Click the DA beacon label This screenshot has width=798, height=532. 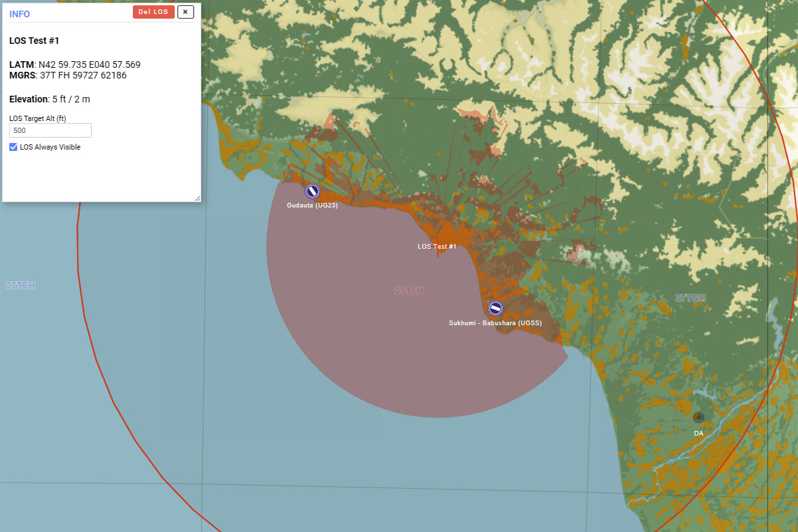(698, 433)
